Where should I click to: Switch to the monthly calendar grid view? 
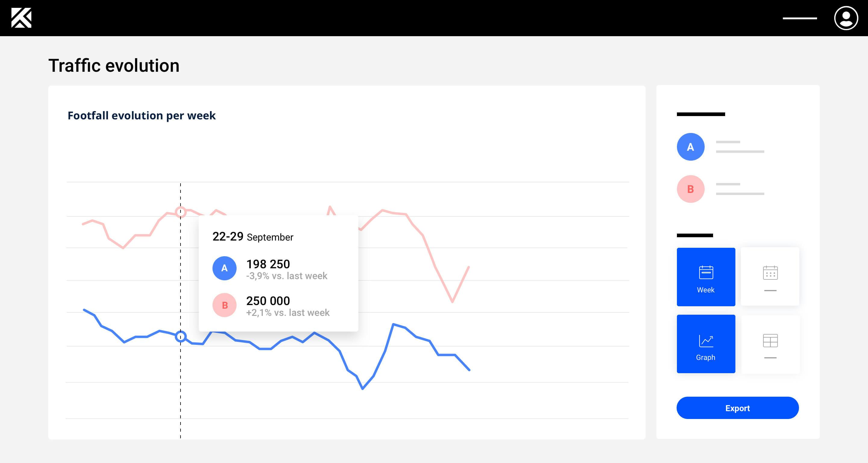pos(770,277)
